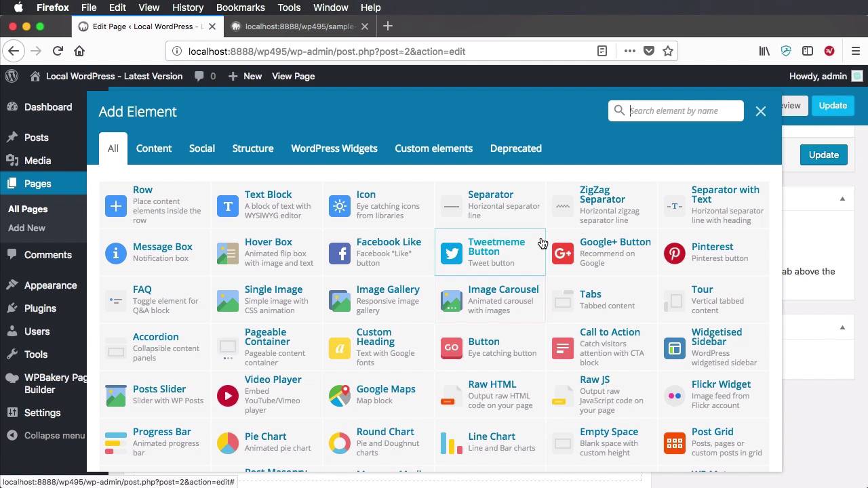
Task: Open Plugins in the admin menu
Action: click(40, 308)
